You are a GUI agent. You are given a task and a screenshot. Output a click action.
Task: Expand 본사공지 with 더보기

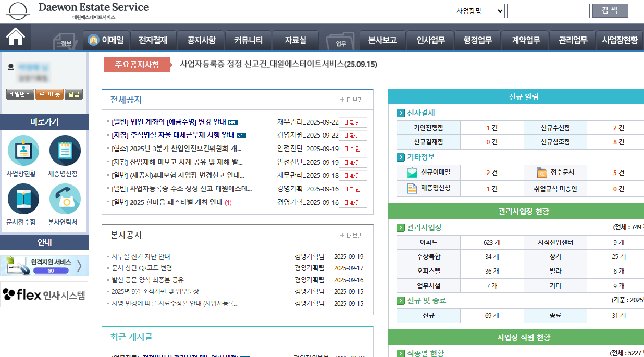(351, 236)
